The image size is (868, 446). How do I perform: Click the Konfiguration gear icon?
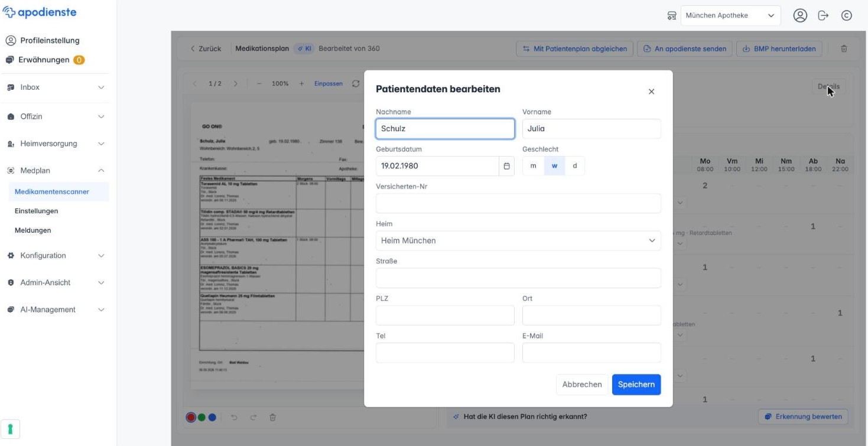pyautogui.click(x=9, y=256)
